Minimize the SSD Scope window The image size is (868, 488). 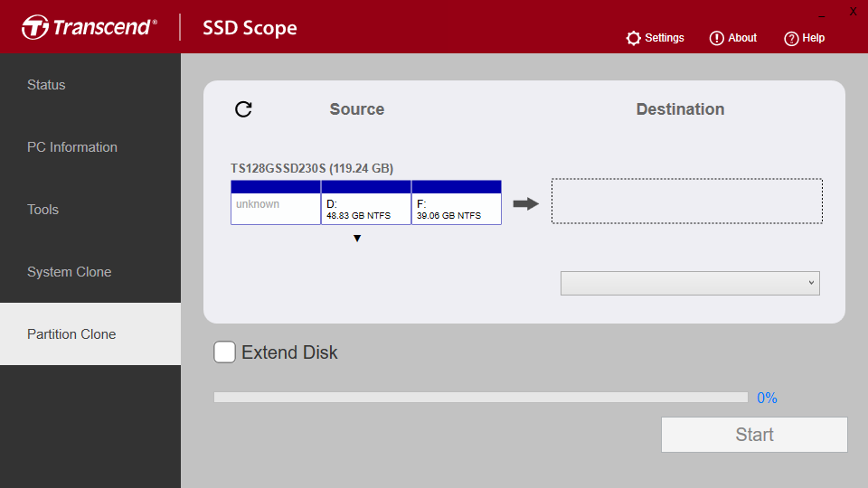(822, 16)
